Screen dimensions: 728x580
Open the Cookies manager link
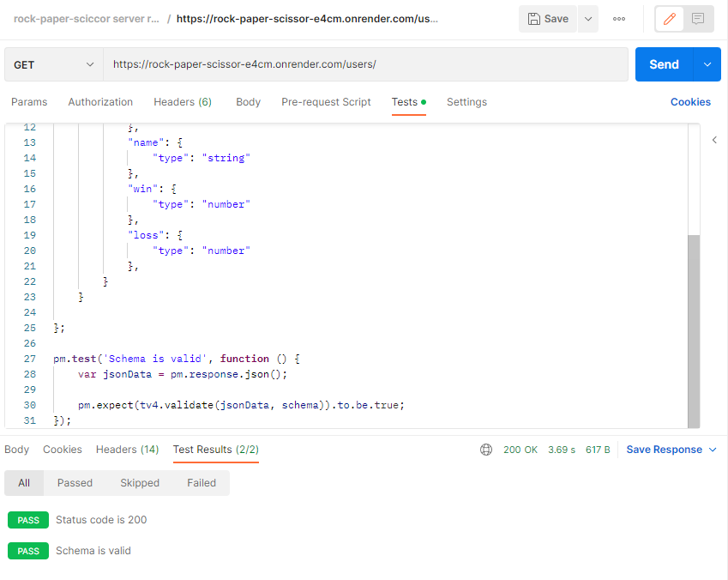(x=690, y=102)
